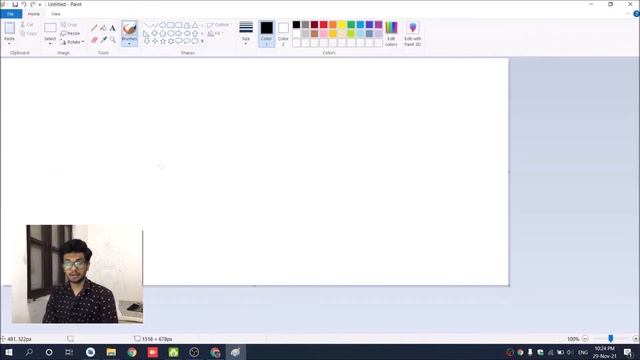Pick the green color swatch
Screen dimensions: 640x360
(351, 25)
